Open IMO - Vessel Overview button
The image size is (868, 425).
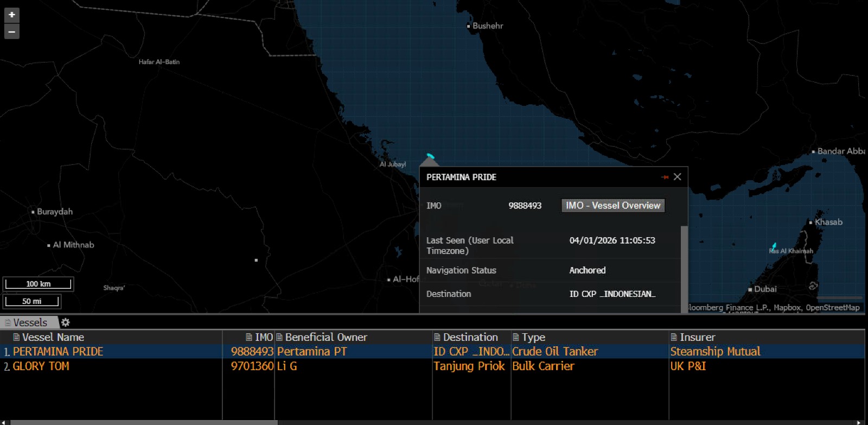(x=612, y=206)
